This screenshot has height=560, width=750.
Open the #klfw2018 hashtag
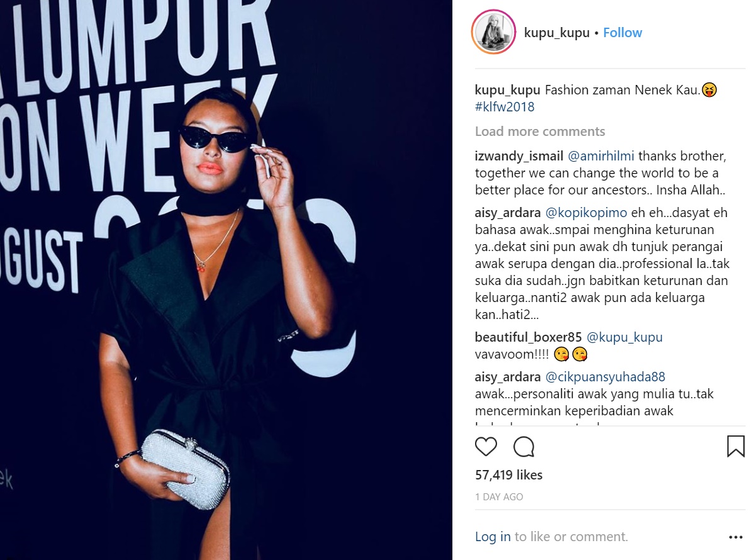click(505, 106)
